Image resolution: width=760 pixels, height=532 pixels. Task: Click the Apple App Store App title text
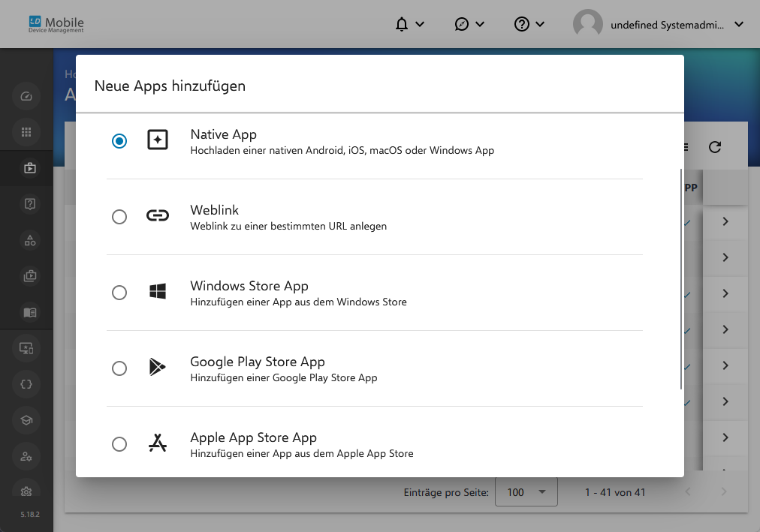[x=254, y=437]
